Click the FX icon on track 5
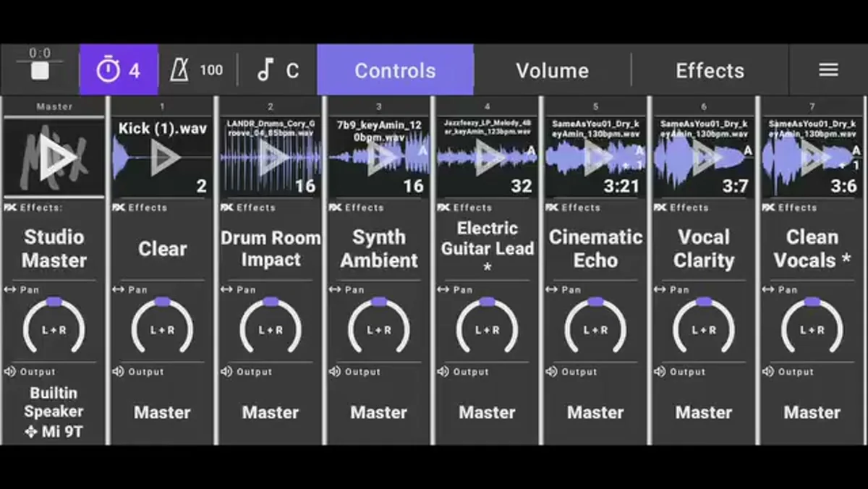Viewport: 868px width, 489px height. [x=552, y=208]
